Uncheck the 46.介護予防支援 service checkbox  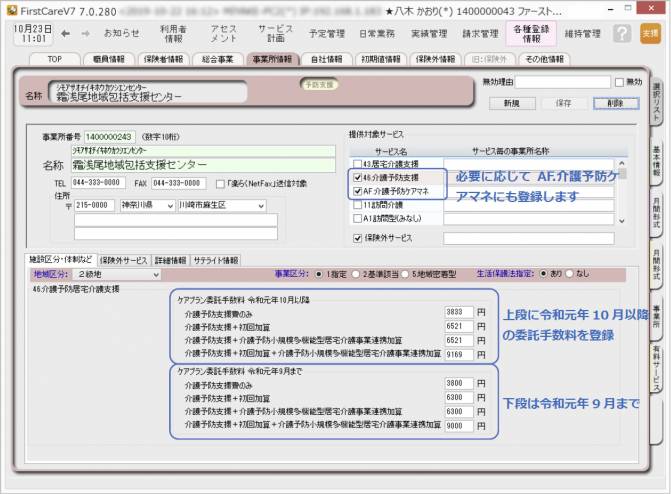point(358,176)
